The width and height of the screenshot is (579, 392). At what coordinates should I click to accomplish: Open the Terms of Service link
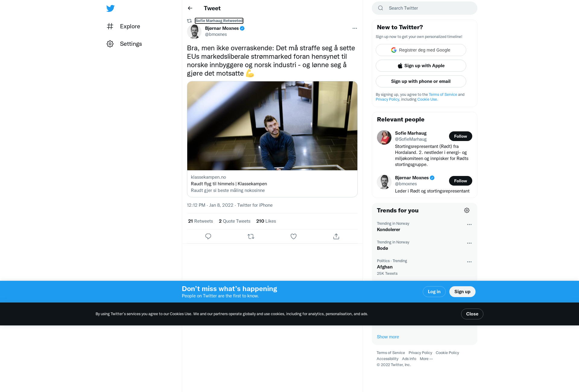tap(391, 353)
